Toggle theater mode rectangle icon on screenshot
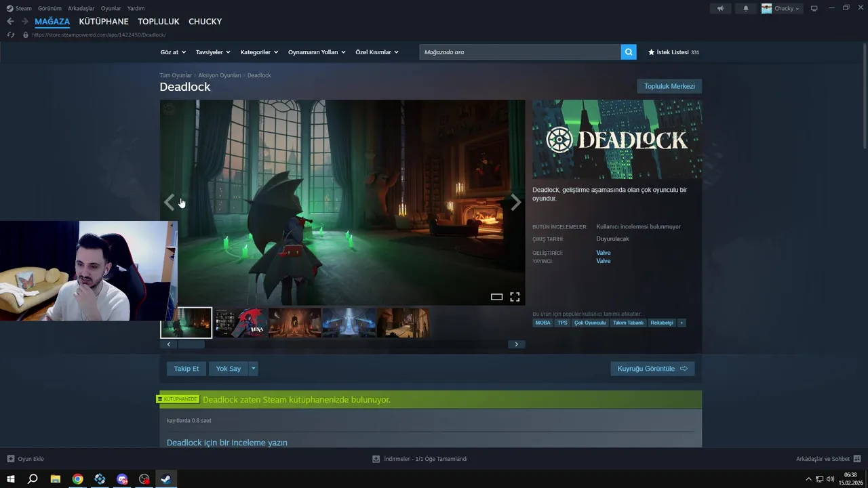The height and width of the screenshot is (488, 868). (x=496, y=297)
